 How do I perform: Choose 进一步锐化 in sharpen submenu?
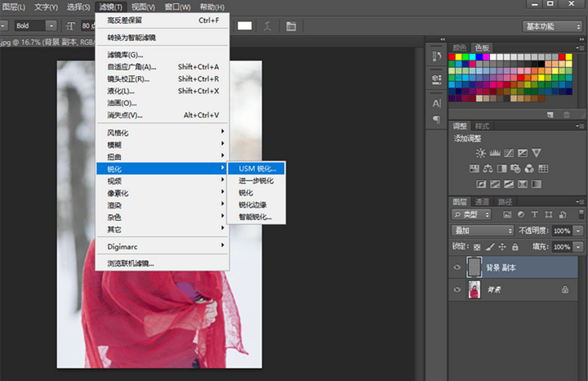[x=256, y=181]
